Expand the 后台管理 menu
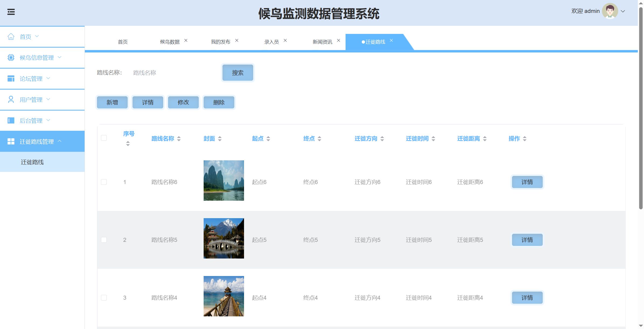644x329 pixels. (x=48, y=120)
